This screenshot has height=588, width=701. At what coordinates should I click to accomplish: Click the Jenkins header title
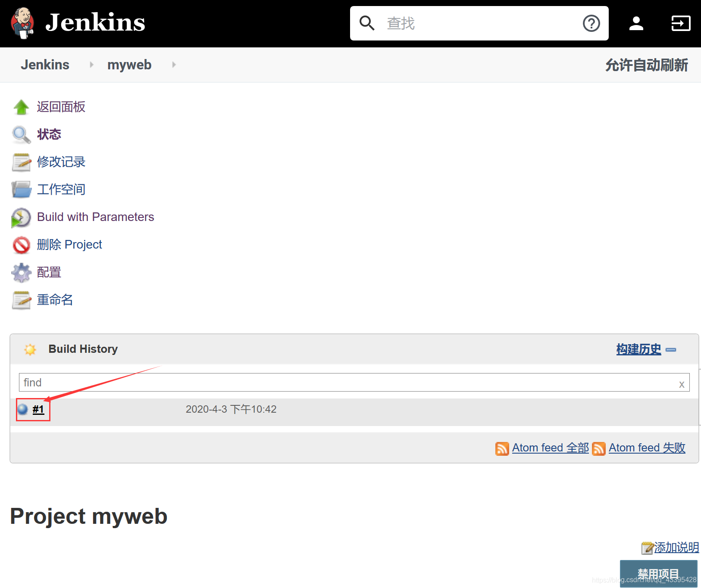pyautogui.click(x=95, y=22)
